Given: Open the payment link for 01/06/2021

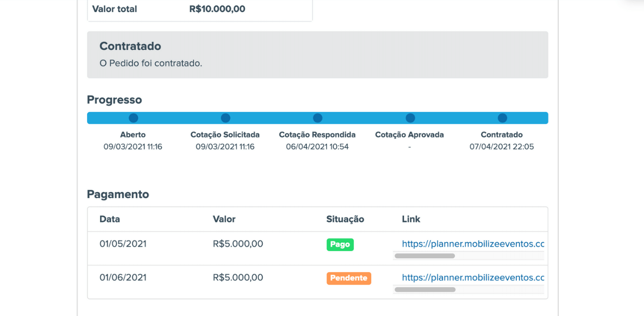Looking at the screenshot, I should [x=473, y=277].
